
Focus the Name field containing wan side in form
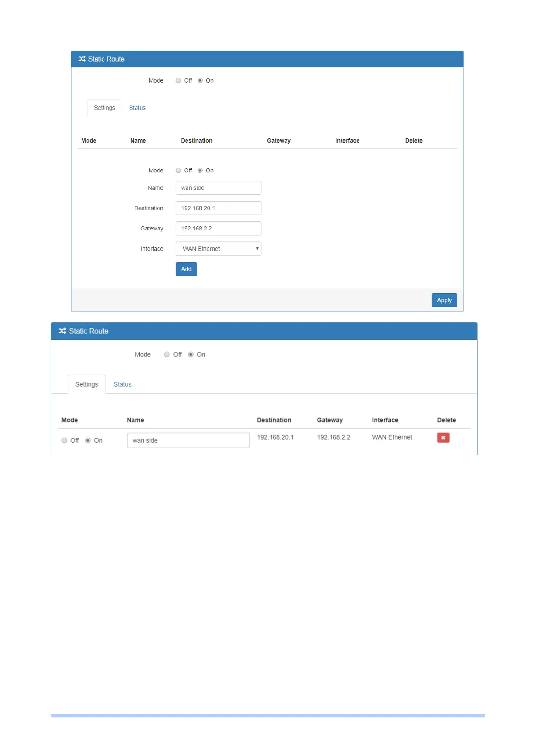point(218,188)
